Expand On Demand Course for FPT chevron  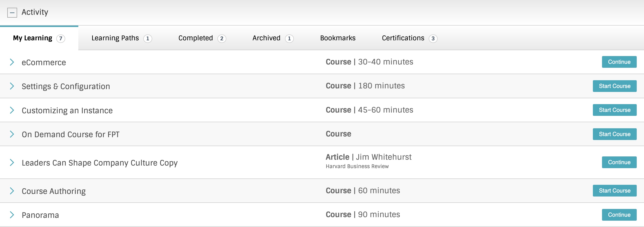(12, 134)
